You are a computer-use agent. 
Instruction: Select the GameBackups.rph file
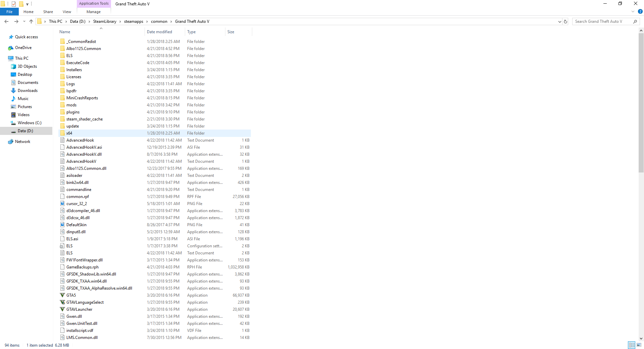[154, 267]
